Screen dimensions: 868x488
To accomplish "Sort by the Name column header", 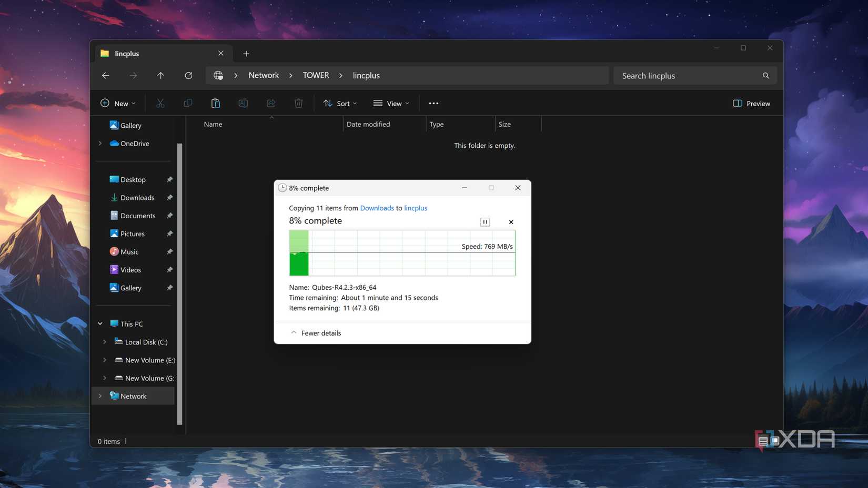I will (x=213, y=124).
